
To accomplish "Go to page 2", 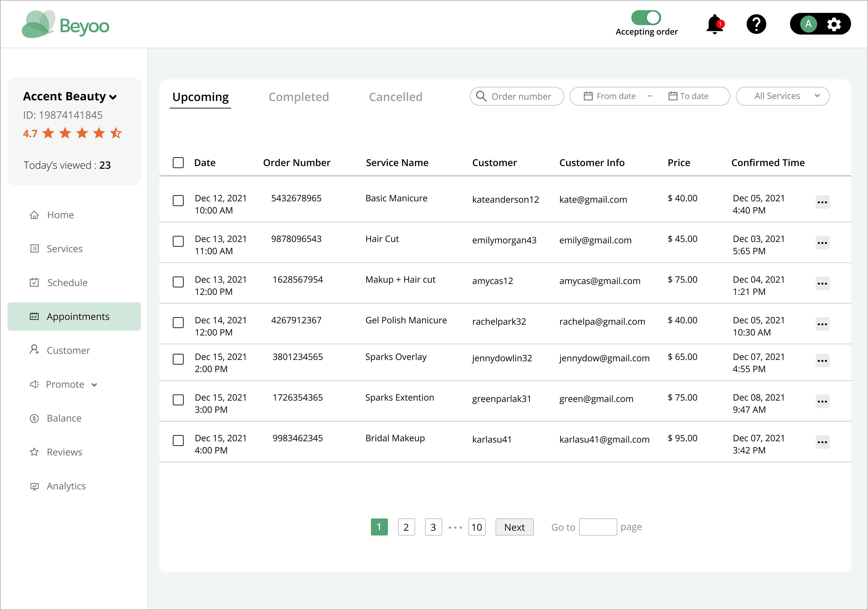I will coord(406,527).
